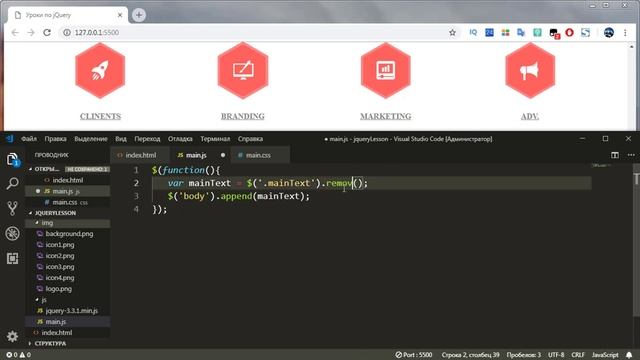640x360 pixels.
Task: Open the Manage gear in VS Code
Action: click(12, 336)
